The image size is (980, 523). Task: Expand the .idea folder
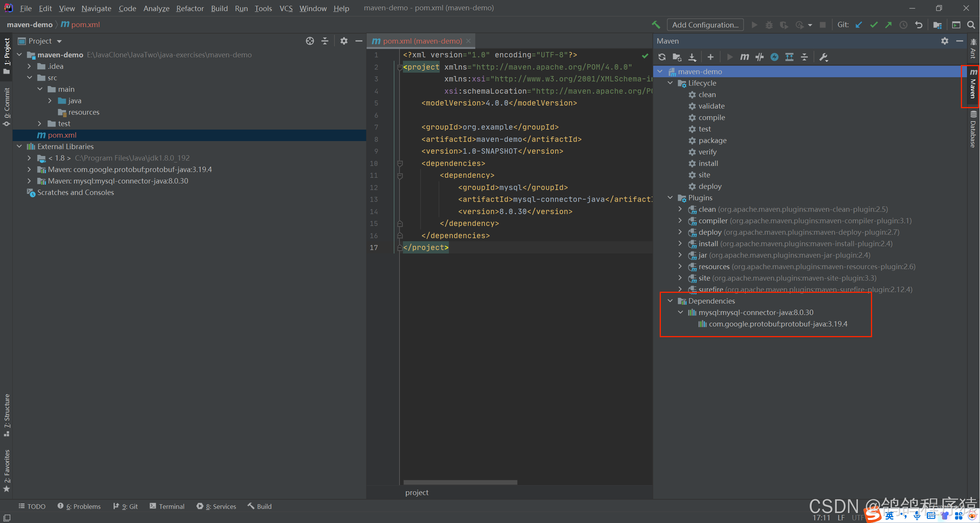29,66
